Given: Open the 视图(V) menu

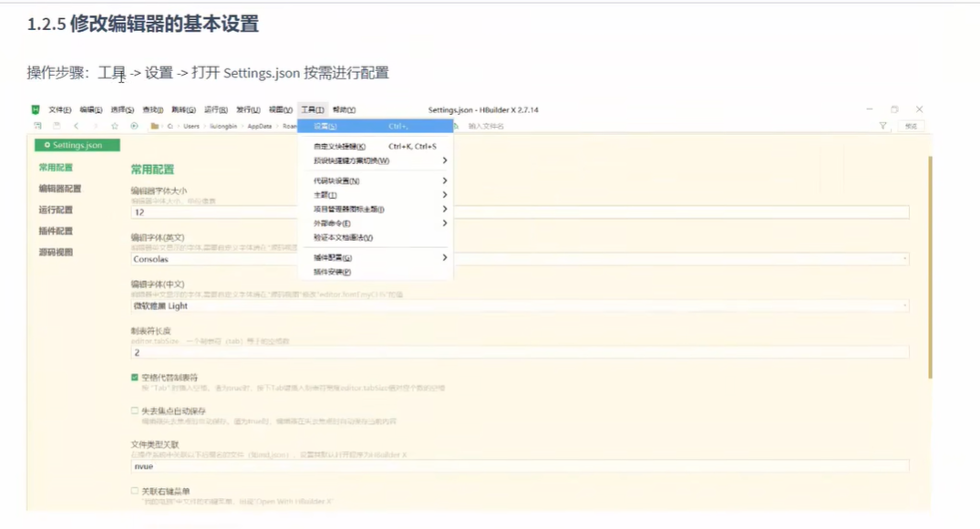Looking at the screenshot, I should pos(280,109).
